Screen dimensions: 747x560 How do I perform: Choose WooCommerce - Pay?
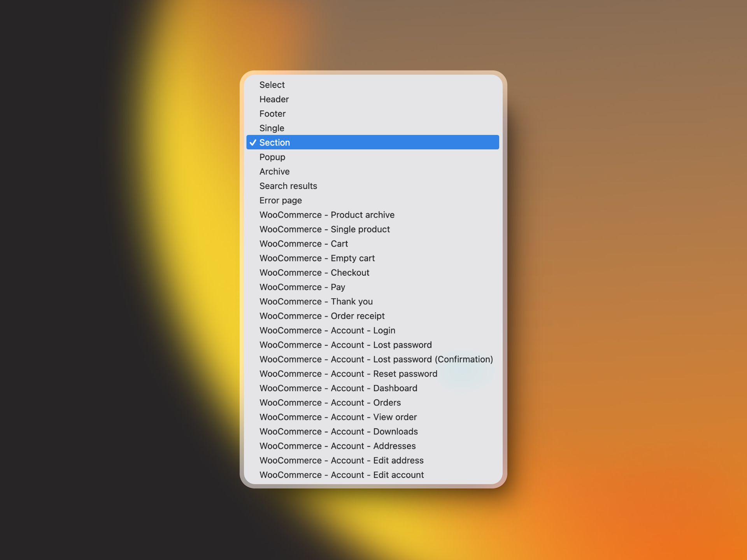373,287
